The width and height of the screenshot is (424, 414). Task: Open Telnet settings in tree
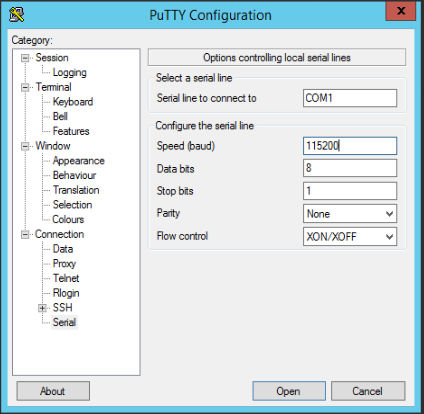coord(66,278)
